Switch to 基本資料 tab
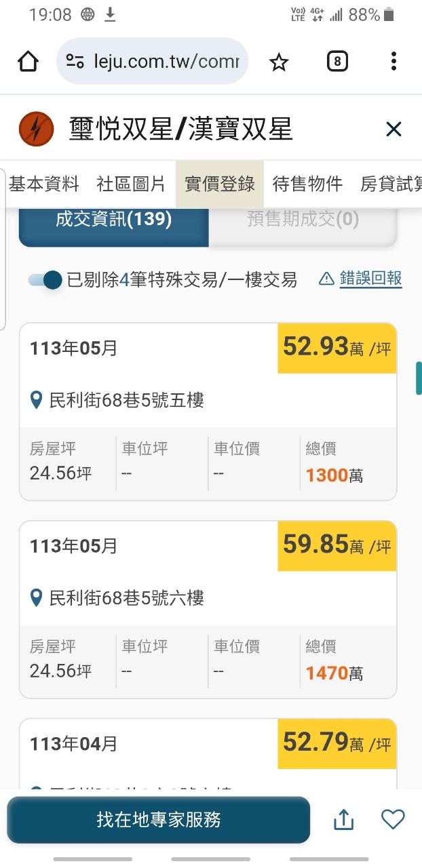 coord(43,184)
